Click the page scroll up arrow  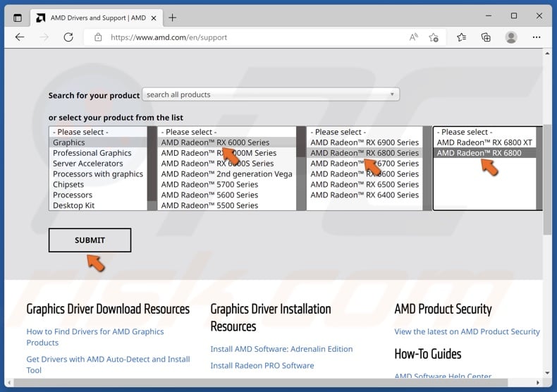(547, 54)
